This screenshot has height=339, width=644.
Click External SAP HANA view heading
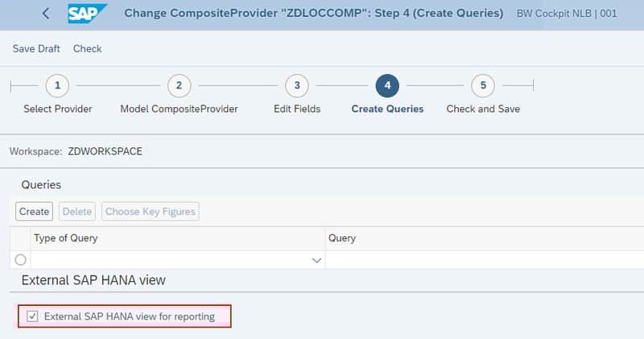click(x=93, y=280)
